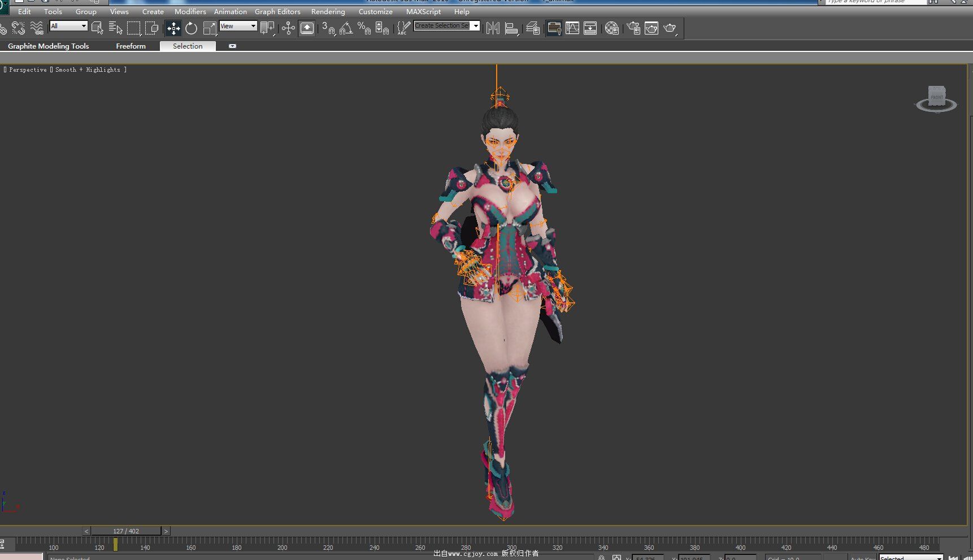The width and height of the screenshot is (973, 560).
Task: Open the Modifiers menu
Action: coord(190,11)
